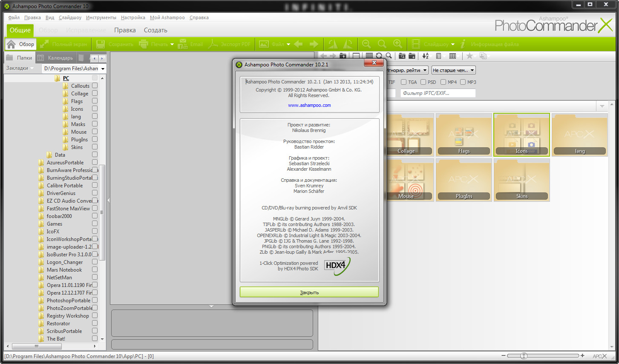The width and height of the screenshot is (619, 364).
Task: Check the Callouts folder checkbox
Action: pos(95,86)
